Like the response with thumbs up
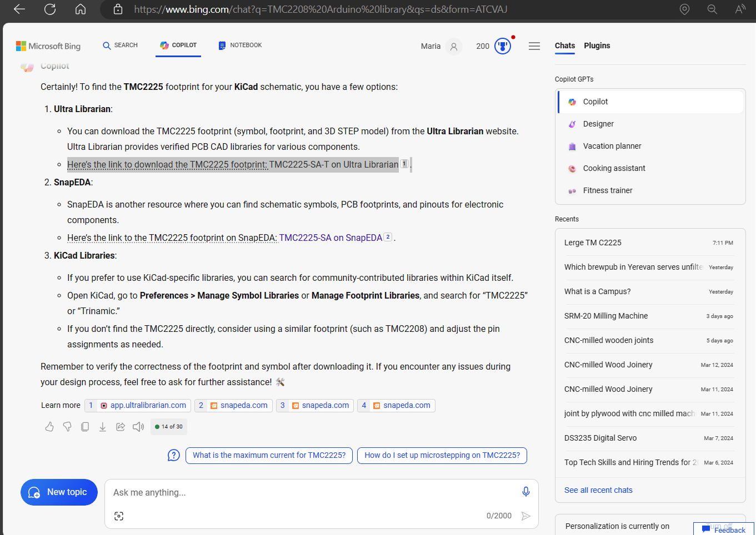The height and width of the screenshot is (535, 756). pos(49,427)
